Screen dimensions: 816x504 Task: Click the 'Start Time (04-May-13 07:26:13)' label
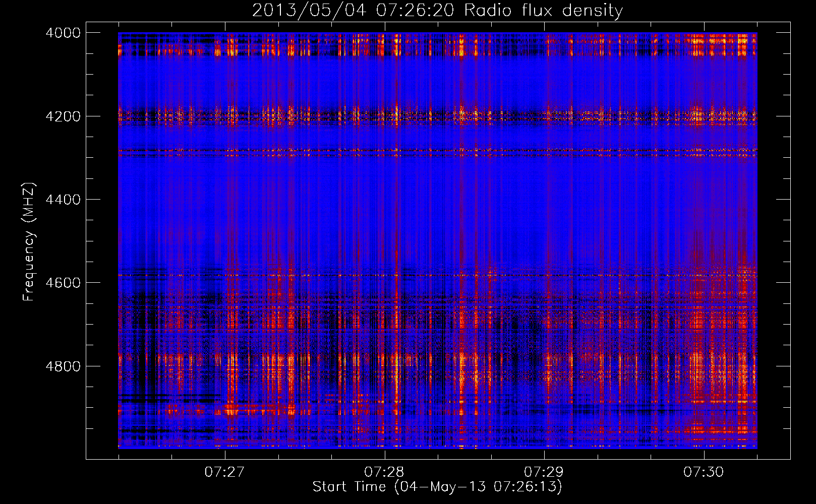[x=437, y=487]
